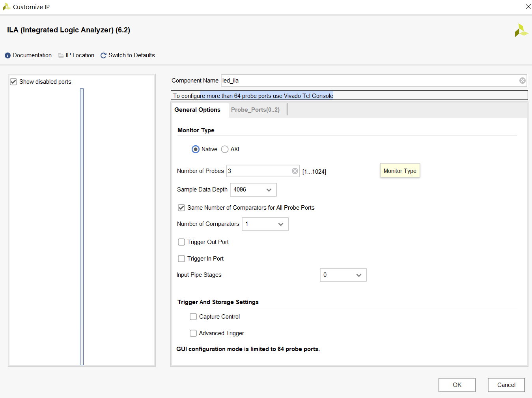Open the Sample Data Depth dropdown
The image size is (532, 398).
point(253,190)
